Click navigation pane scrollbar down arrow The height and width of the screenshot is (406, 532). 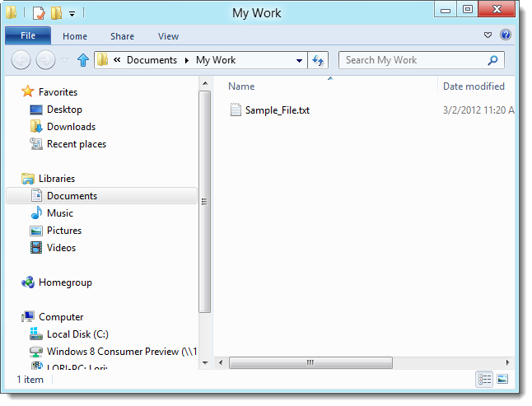[205, 362]
